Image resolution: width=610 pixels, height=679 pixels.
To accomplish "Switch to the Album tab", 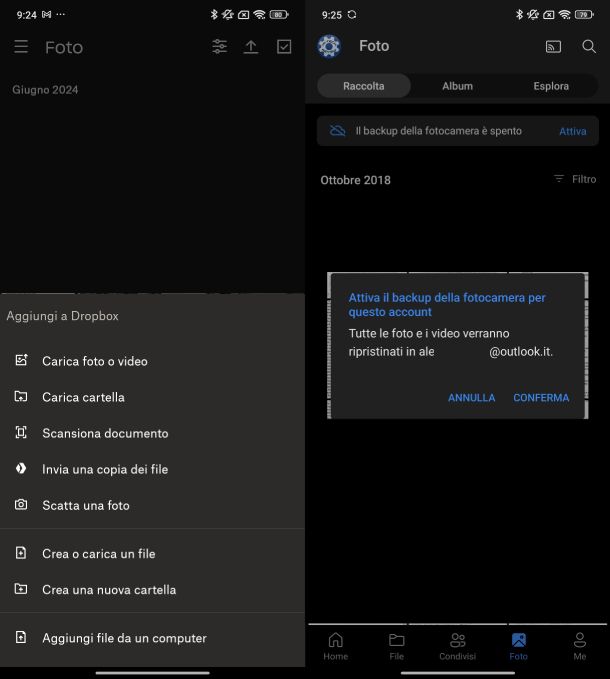I will [x=457, y=86].
